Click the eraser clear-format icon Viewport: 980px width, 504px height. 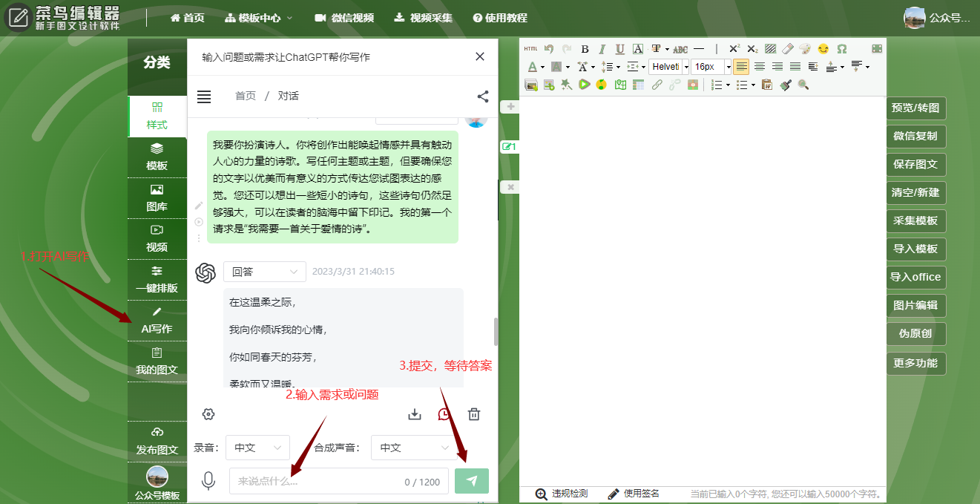(788, 49)
